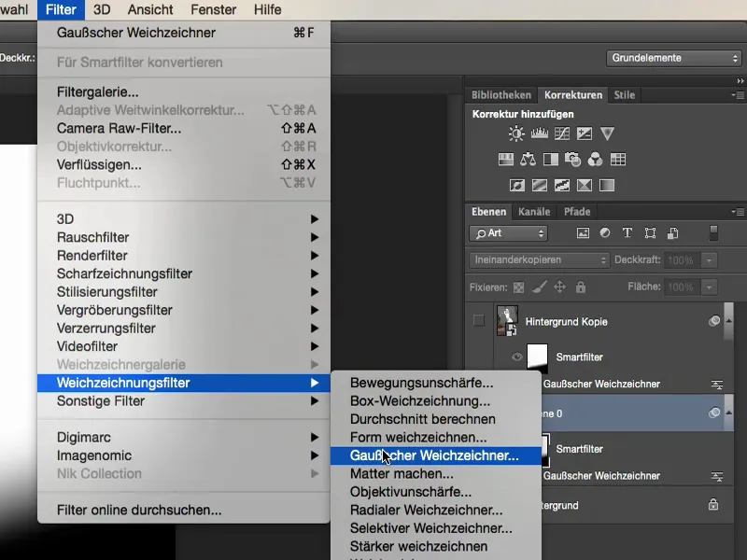Open the Fenster menu
The width and height of the screenshot is (747, 560).
pos(213,9)
